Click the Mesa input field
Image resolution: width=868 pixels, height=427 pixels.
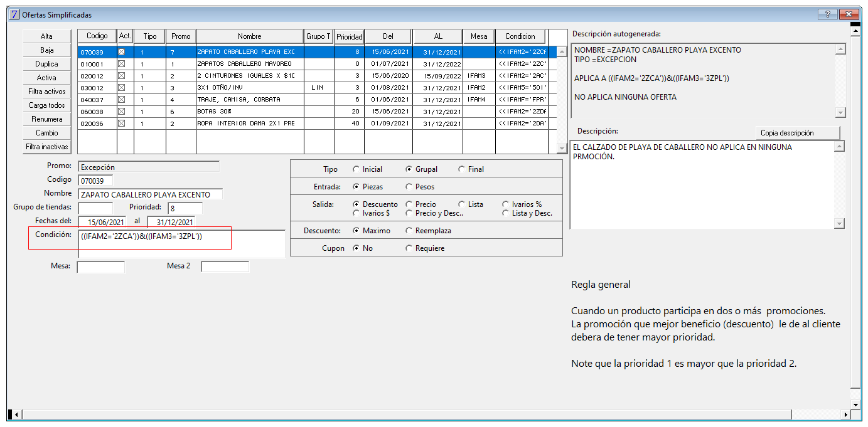101,267
